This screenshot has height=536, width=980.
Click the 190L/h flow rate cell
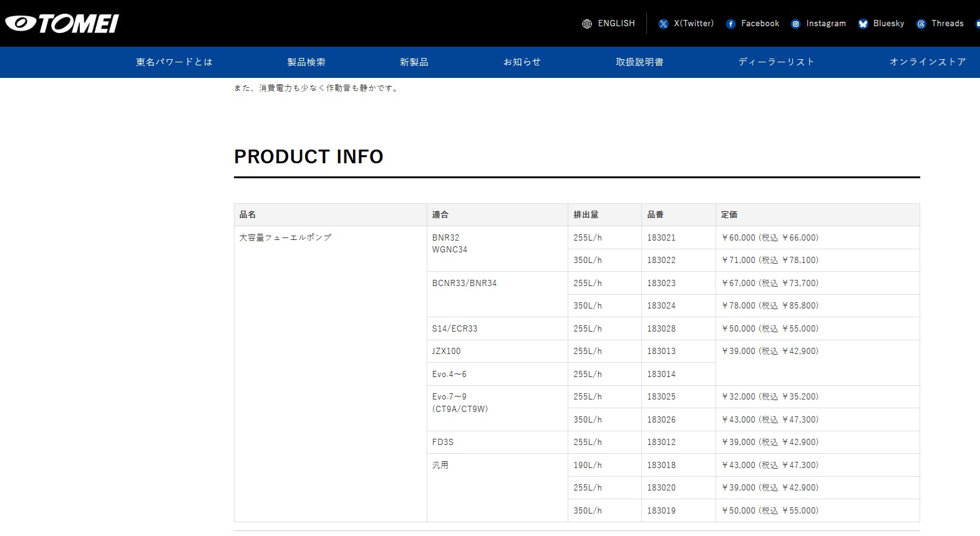[x=604, y=465]
